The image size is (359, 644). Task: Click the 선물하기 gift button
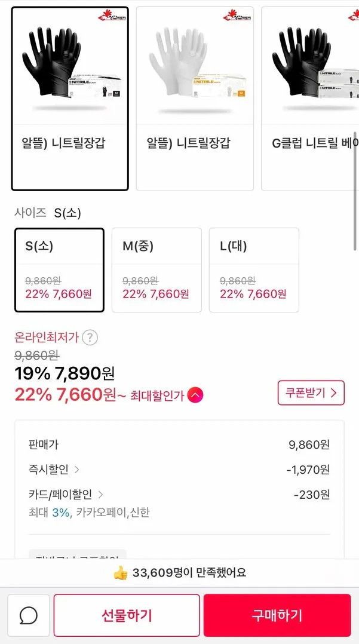click(x=127, y=615)
